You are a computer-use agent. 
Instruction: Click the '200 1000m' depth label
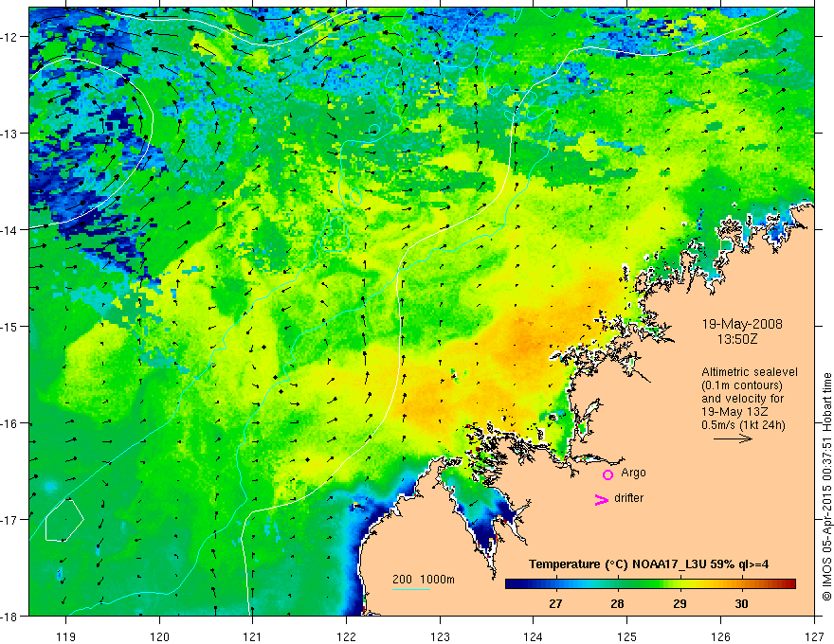424,580
